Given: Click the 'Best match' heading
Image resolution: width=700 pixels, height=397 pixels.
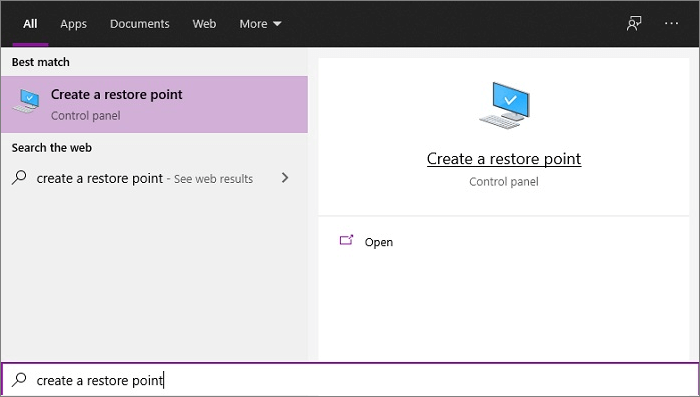Looking at the screenshot, I should pyautogui.click(x=41, y=62).
